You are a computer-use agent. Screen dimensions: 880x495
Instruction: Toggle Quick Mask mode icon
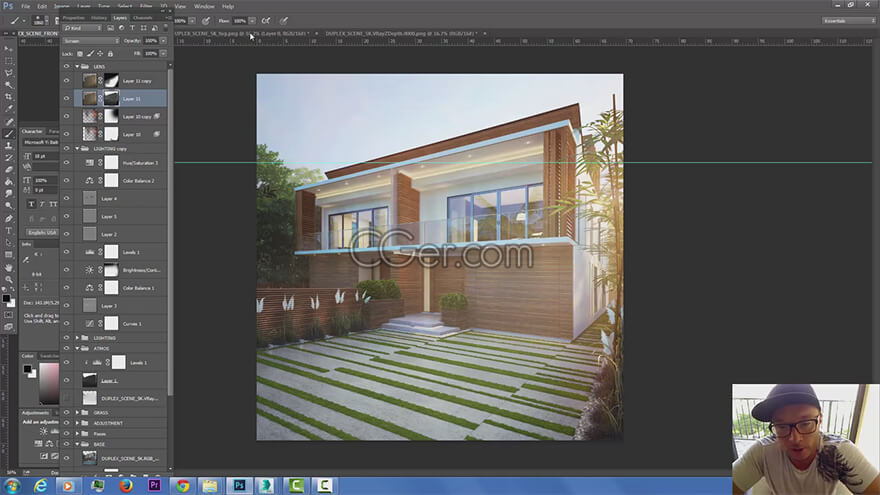click(x=8, y=315)
